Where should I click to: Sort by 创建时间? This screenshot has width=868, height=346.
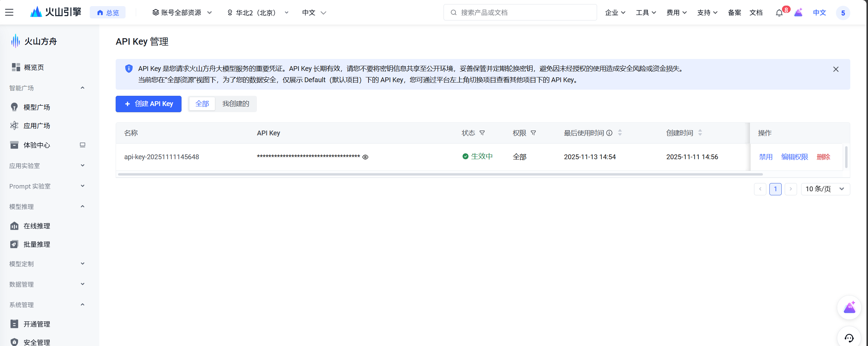(700, 133)
